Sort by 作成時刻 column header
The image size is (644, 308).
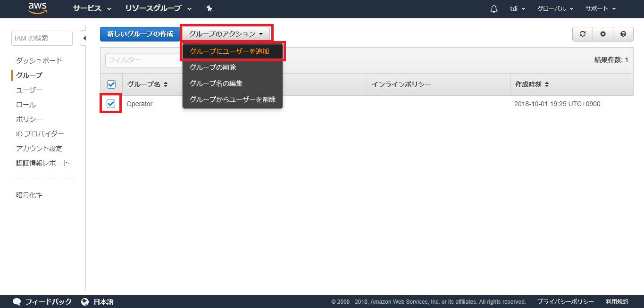pyautogui.click(x=531, y=84)
